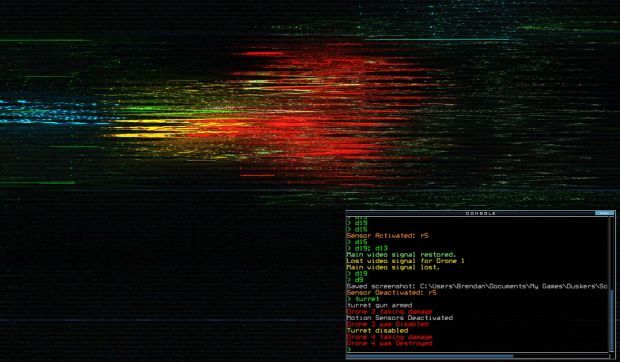Screen dimensions: 620x362
Task: Click the '> d9' command line
Action: click(355, 280)
